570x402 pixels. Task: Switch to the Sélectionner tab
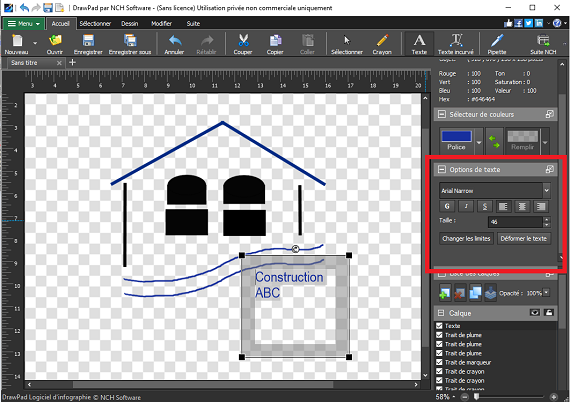[x=95, y=24]
